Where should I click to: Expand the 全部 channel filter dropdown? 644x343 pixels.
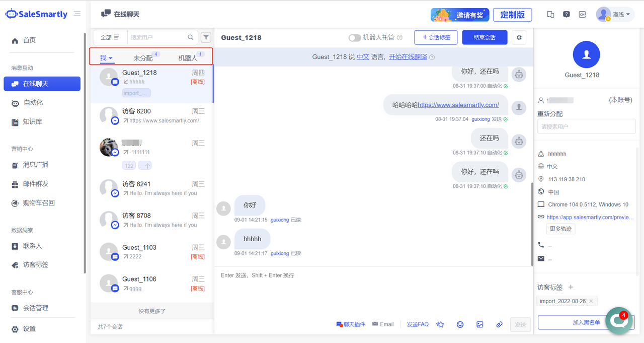109,37
